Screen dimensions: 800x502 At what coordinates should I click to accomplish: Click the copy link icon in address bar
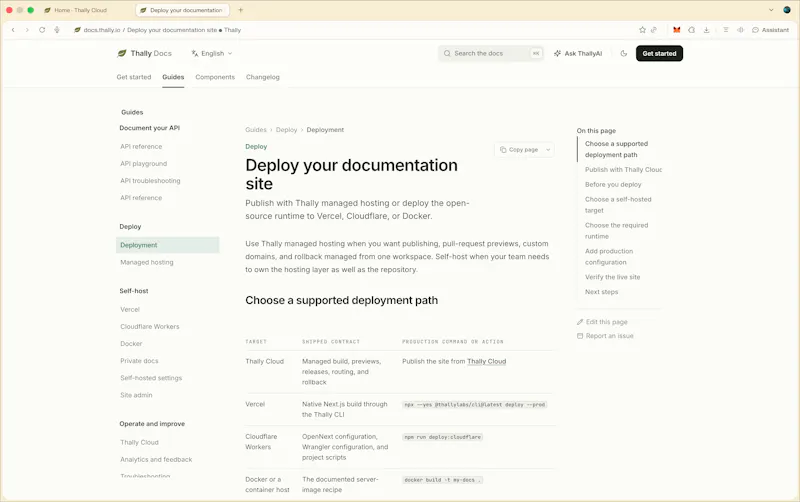pos(654,30)
